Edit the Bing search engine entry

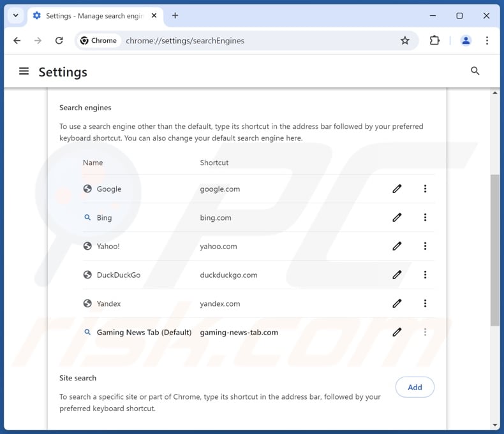pos(397,217)
